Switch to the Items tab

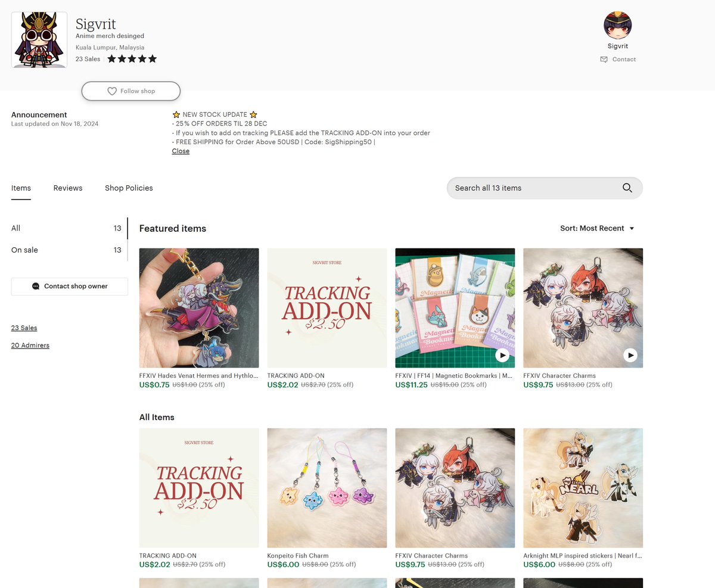[21, 188]
